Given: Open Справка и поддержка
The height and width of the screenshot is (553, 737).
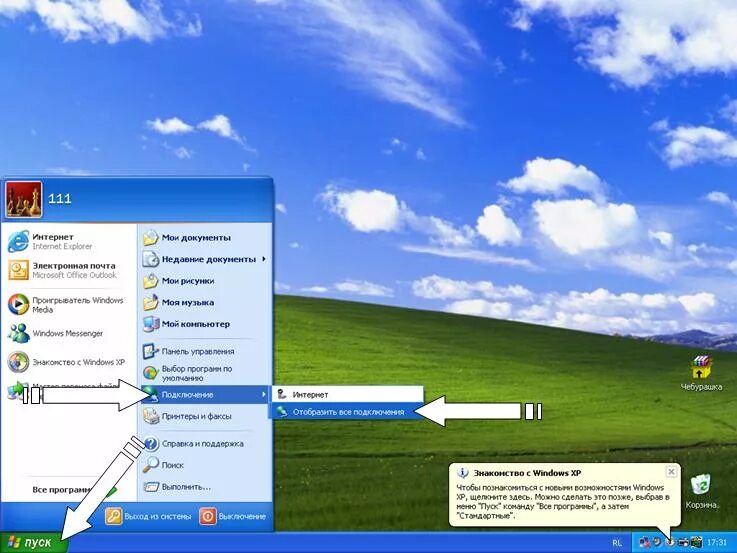Looking at the screenshot, I should [205, 444].
